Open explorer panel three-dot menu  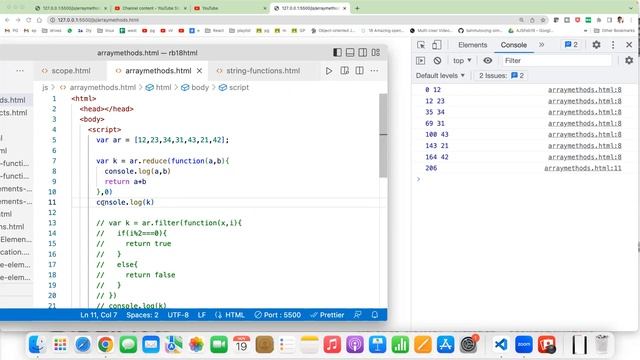[x=20, y=71]
